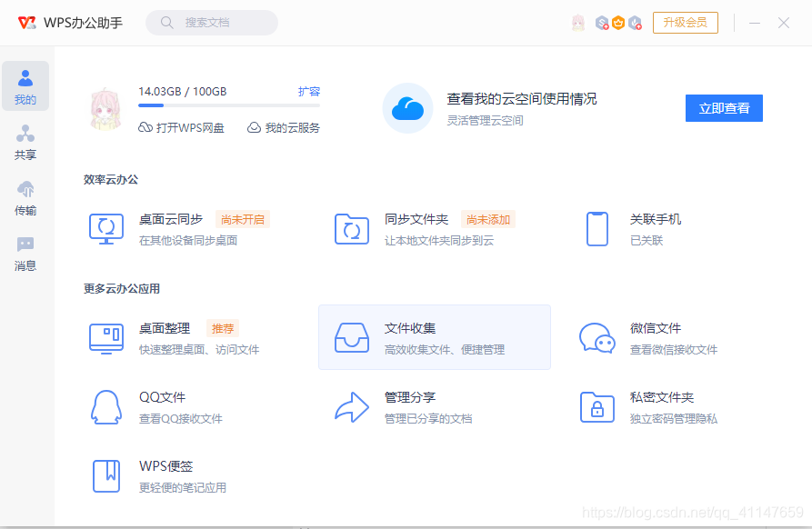Image resolution: width=812 pixels, height=529 pixels.
Task: Click the 搜索文档 search field
Action: 212,23
